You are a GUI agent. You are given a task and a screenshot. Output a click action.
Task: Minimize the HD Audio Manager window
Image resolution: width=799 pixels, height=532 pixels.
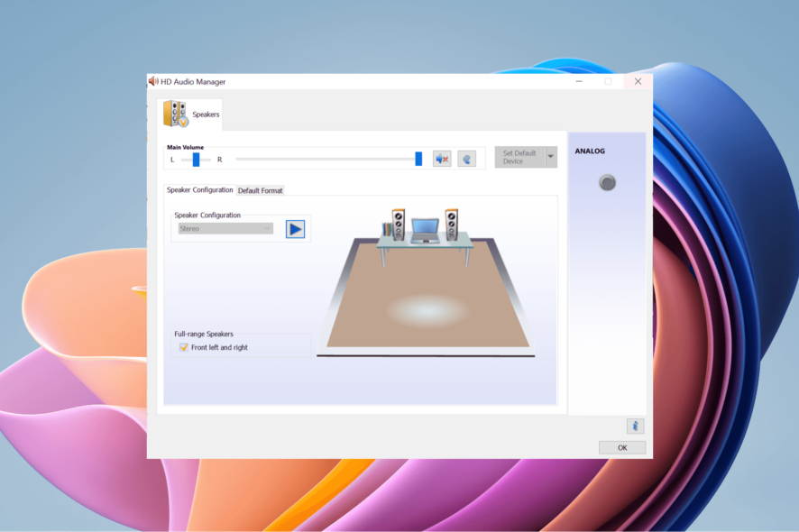pyautogui.click(x=579, y=81)
